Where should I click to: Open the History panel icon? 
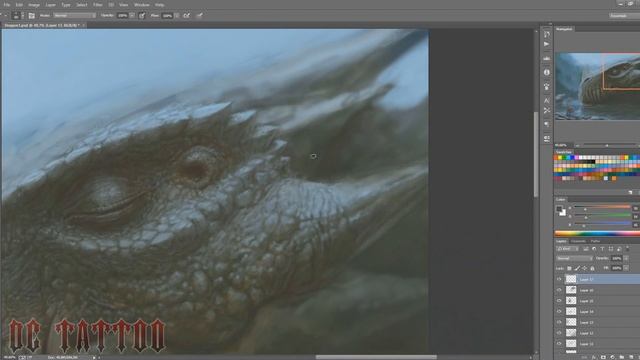(x=547, y=34)
